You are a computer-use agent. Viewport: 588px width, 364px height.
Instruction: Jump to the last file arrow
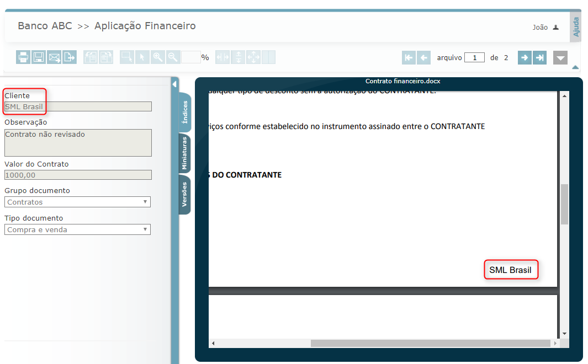539,57
